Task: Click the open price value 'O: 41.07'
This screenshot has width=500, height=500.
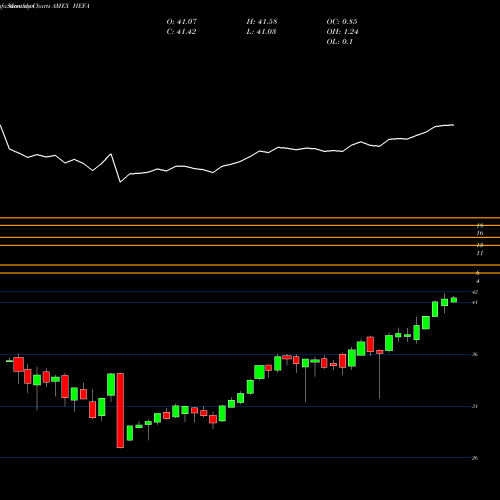Action: click(x=182, y=22)
